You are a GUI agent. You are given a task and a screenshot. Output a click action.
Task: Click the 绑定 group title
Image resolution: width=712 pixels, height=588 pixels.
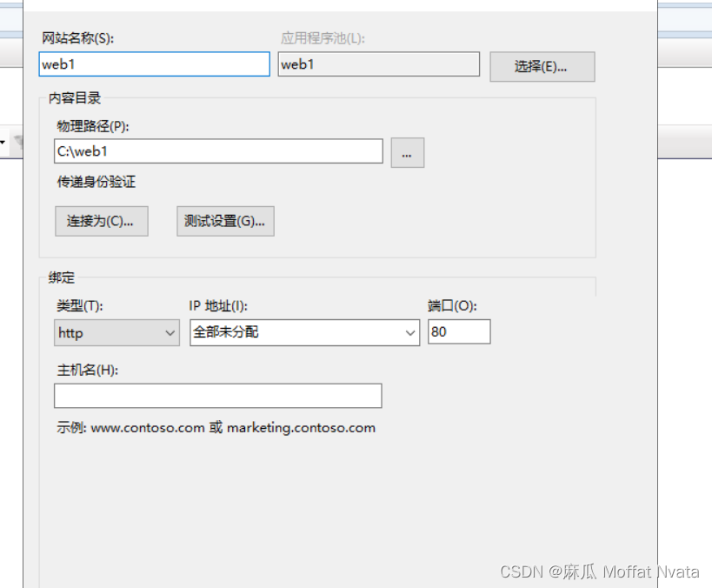62,277
